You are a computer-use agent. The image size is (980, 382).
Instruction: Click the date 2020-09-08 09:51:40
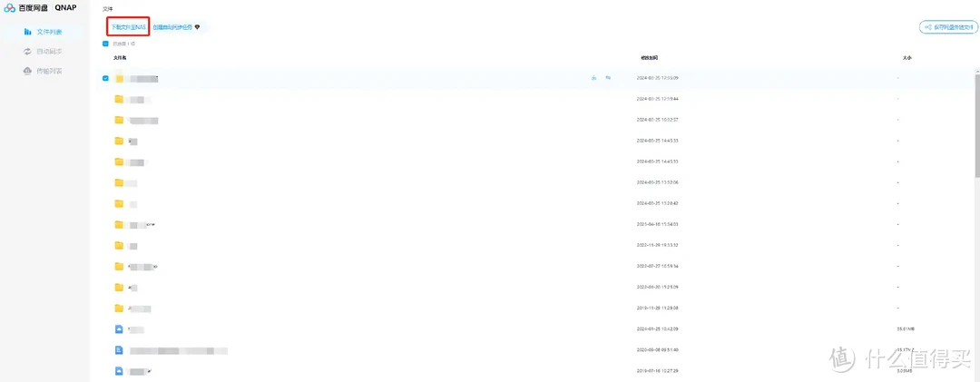coord(658,350)
